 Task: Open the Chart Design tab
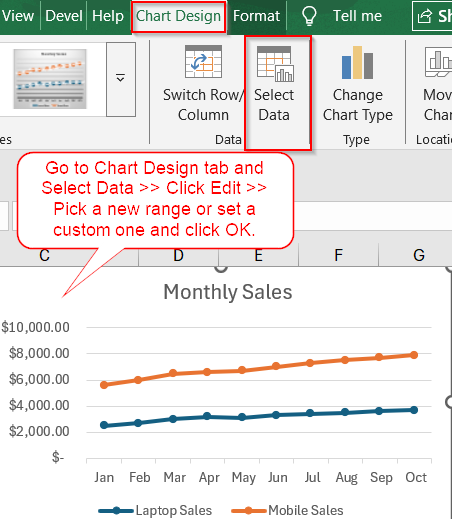(x=178, y=16)
